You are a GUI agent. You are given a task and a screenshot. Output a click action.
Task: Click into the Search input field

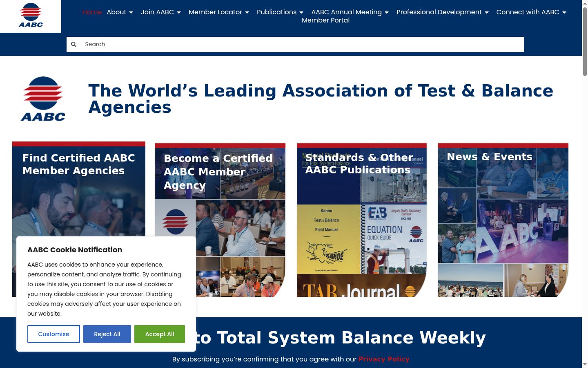(302, 44)
